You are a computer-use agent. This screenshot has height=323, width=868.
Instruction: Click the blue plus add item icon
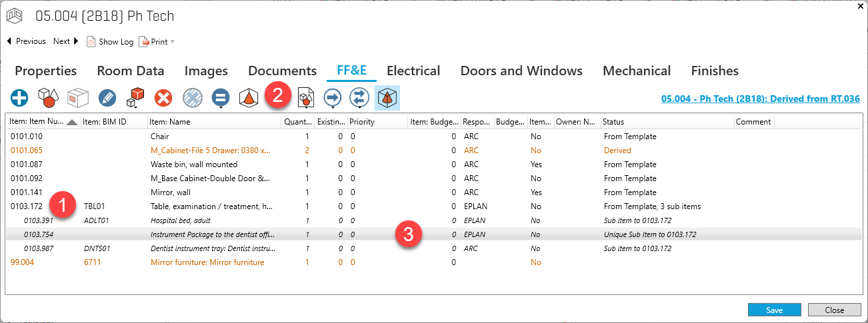point(19,99)
